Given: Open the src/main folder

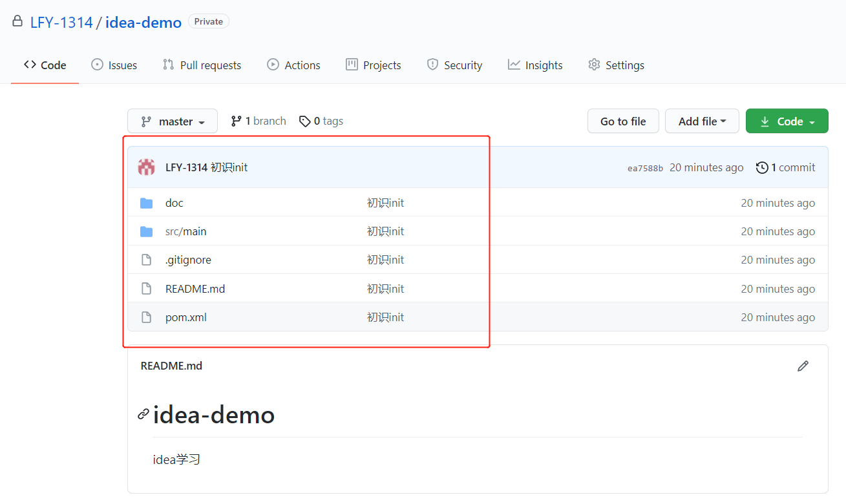Looking at the screenshot, I should [186, 231].
